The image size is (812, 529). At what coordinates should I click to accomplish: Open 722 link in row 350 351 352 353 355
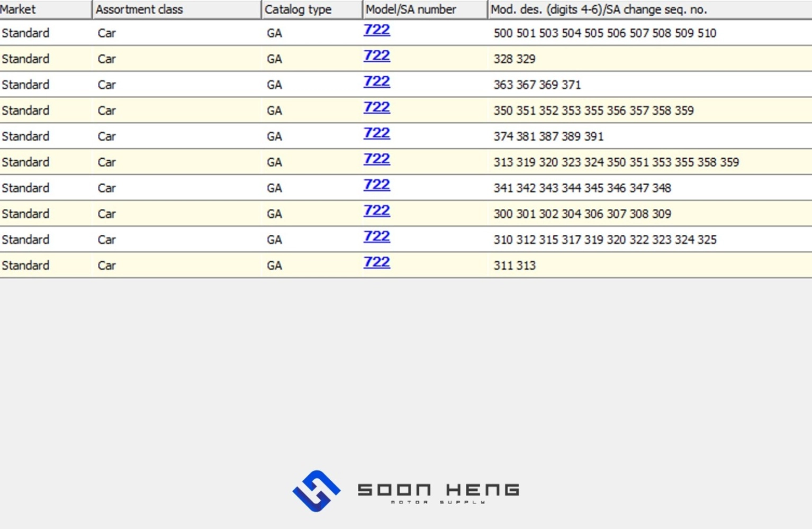pos(376,107)
